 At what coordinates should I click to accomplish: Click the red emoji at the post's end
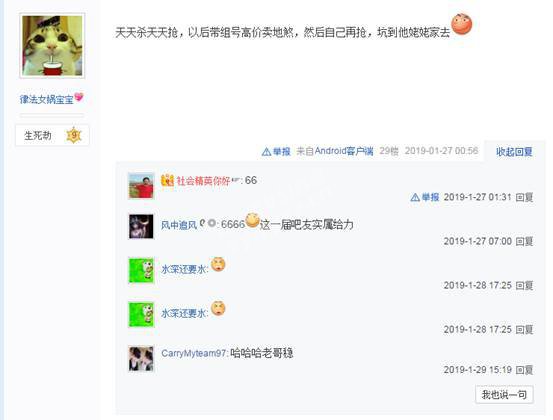[x=462, y=24]
